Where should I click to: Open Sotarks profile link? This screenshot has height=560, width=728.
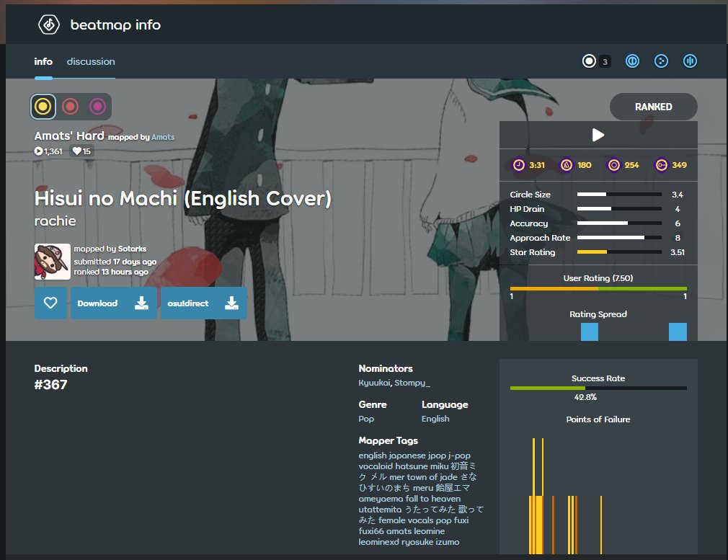[132, 249]
